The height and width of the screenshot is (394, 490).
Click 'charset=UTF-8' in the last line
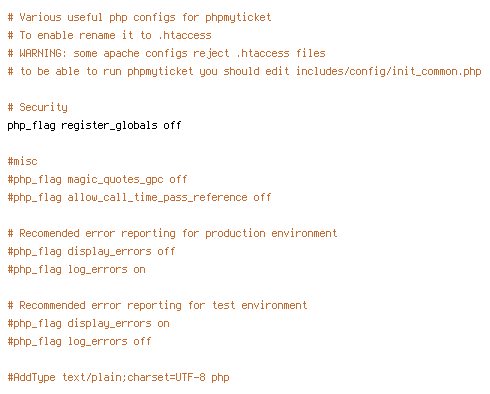click(166, 378)
